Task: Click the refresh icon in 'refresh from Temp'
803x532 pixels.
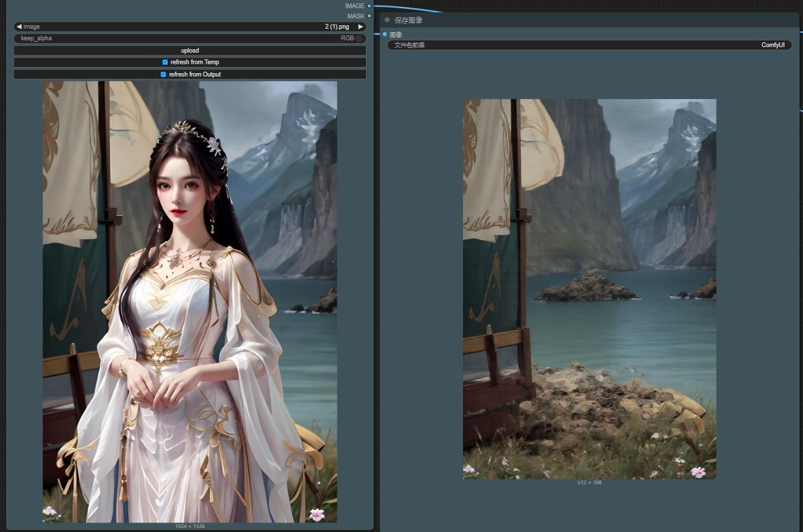Action: click(164, 61)
